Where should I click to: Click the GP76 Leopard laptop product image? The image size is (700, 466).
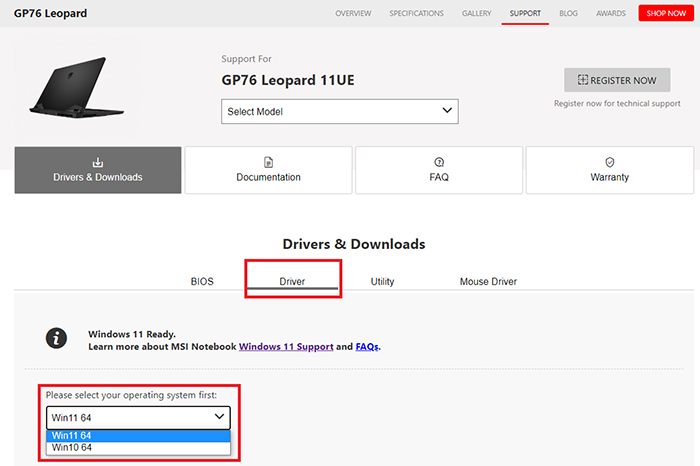(x=77, y=87)
